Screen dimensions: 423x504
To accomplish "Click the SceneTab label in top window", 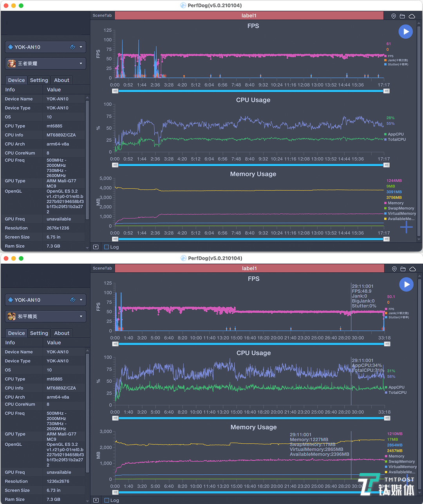I will pyautogui.click(x=102, y=16).
